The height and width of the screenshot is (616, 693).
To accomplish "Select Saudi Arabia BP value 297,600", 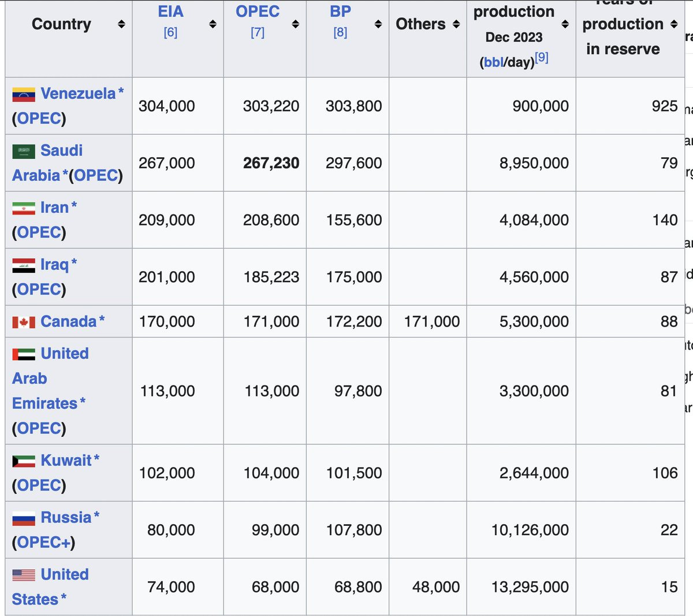I will pos(353,163).
